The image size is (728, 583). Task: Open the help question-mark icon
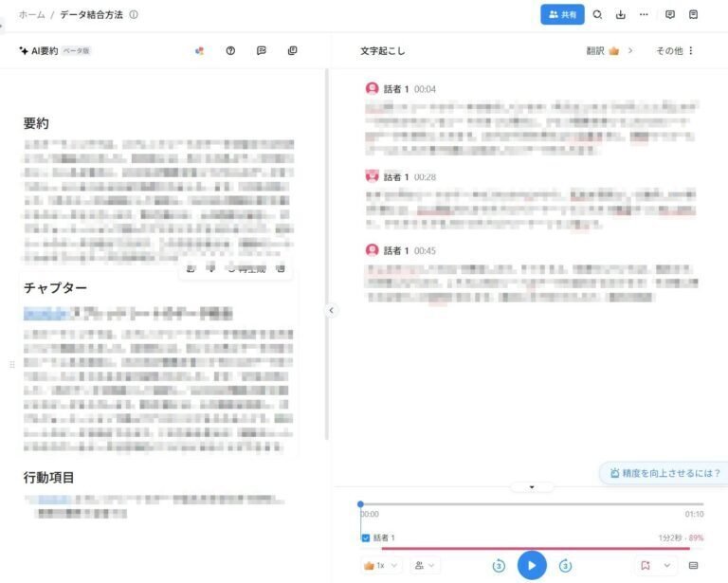tap(230, 50)
